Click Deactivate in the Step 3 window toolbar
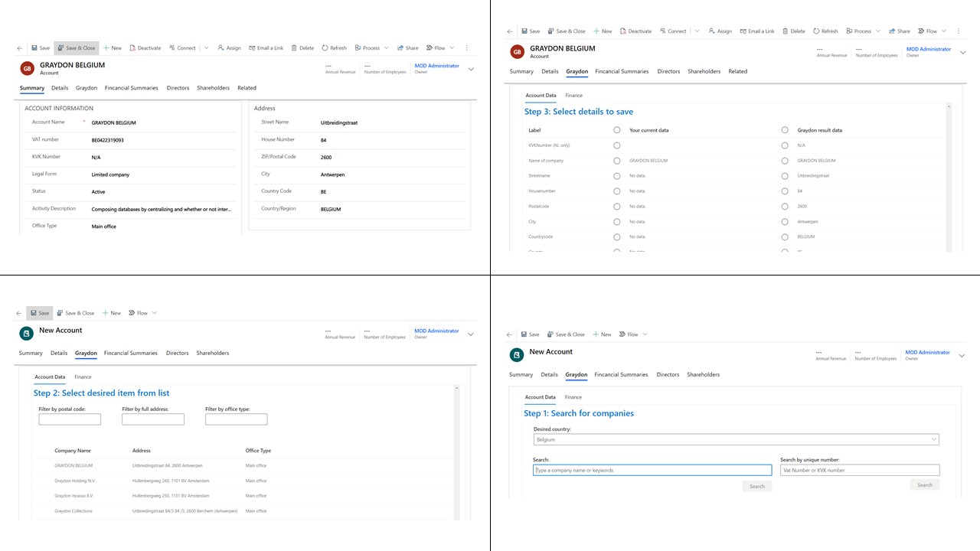Image resolution: width=980 pixels, height=551 pixels. (x=635, y=31)
